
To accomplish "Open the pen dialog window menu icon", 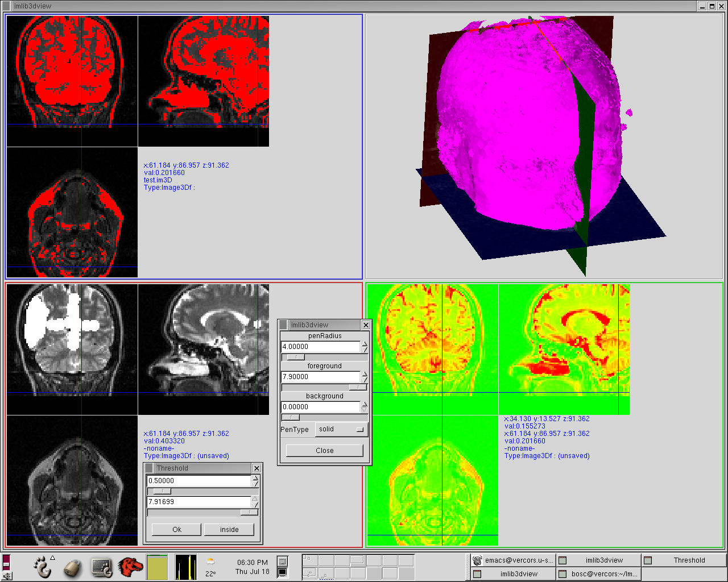I will click(283, 325).
